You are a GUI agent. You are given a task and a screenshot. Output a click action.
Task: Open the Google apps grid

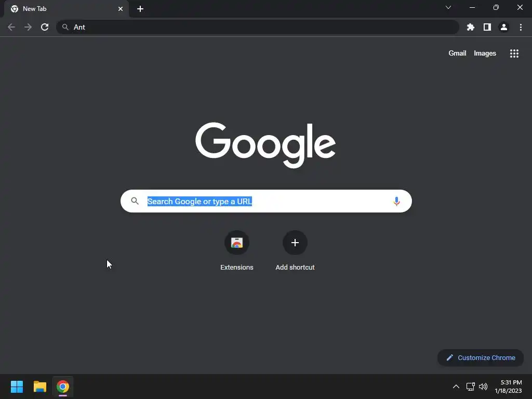[514, 54]
